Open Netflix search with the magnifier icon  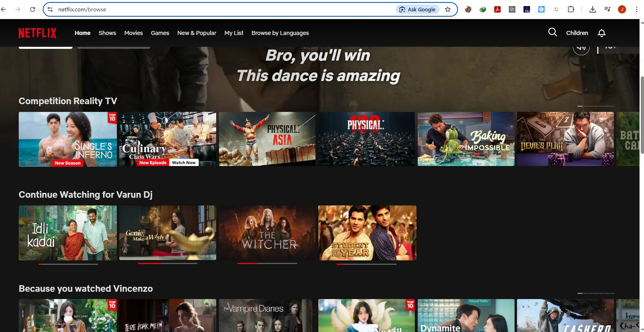(552, 32)
